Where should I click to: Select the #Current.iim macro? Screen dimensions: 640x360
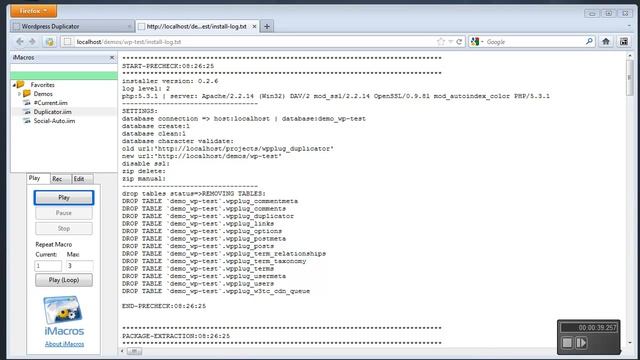coord(51,103)
